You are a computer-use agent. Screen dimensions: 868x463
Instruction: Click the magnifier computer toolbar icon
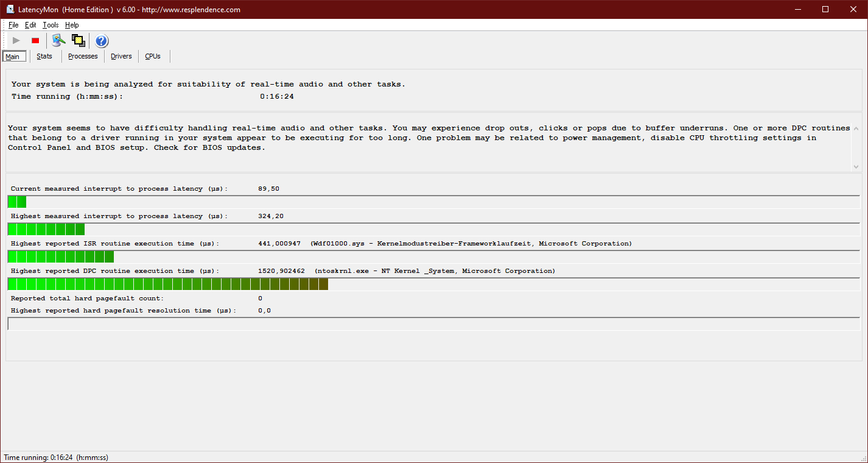pyautogui.click(x=58, y=41)
